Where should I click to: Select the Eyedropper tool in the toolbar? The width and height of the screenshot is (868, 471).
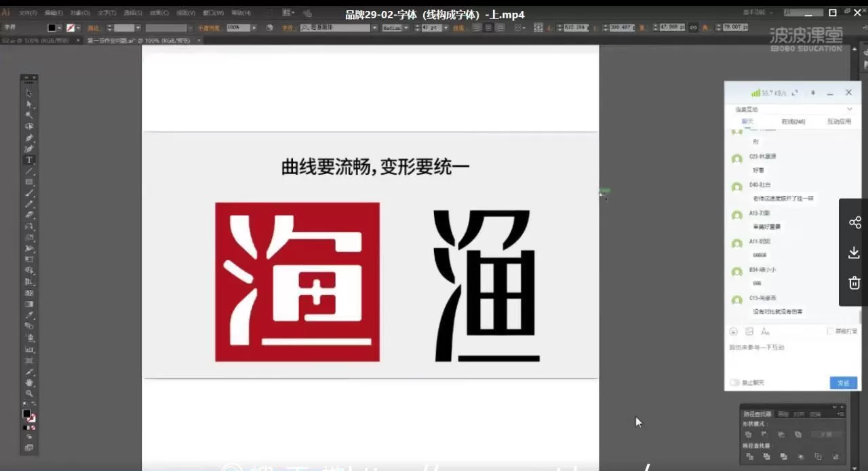(x=29, y=315)
